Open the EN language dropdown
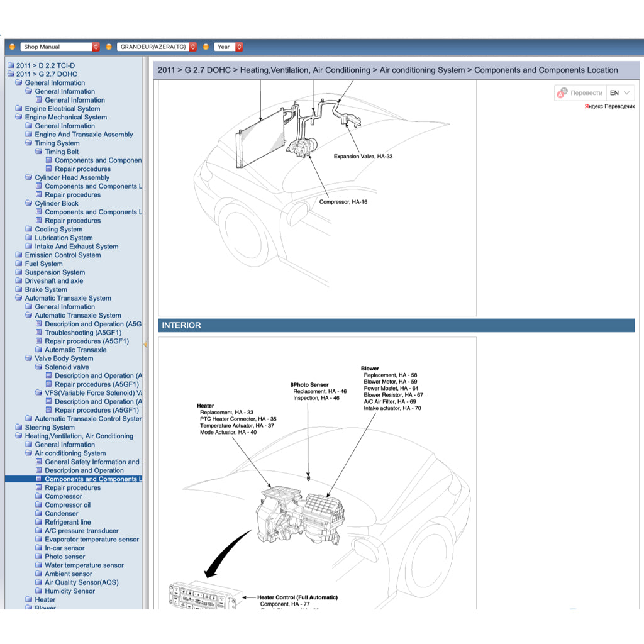This screenshot has height=644, width=644. [619, 92]
